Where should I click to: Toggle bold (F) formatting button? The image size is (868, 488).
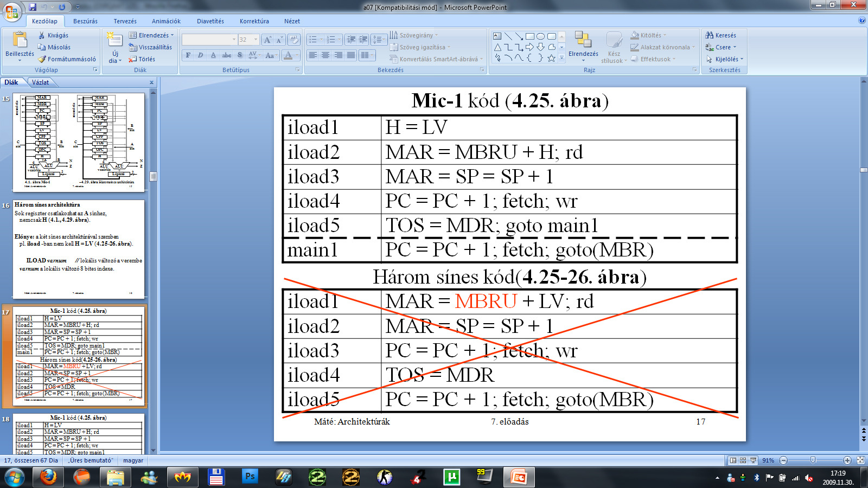pos(188,55)
